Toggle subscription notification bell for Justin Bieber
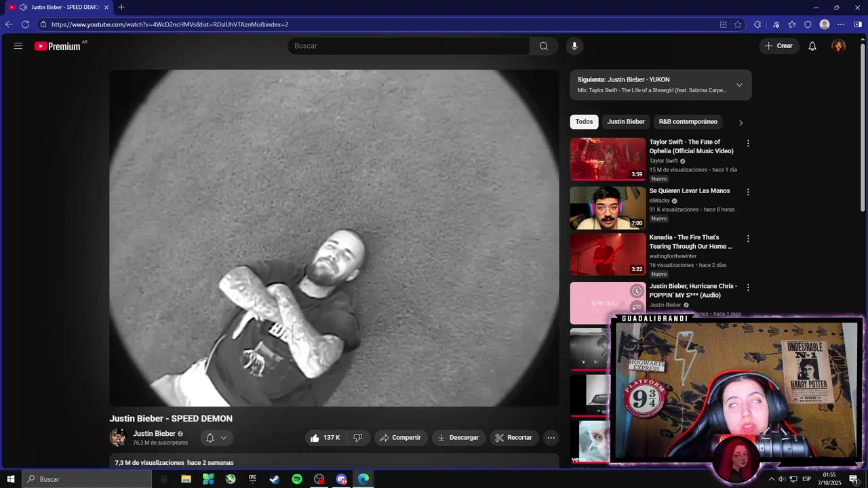868x488 pixels. click(x=210, y=438)
